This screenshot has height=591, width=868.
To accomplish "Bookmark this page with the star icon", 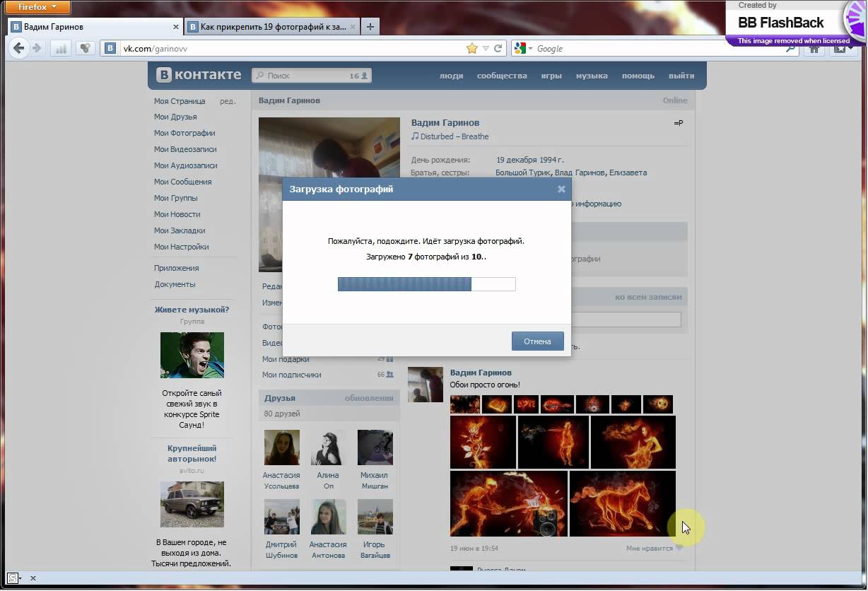I will point(471,48).
